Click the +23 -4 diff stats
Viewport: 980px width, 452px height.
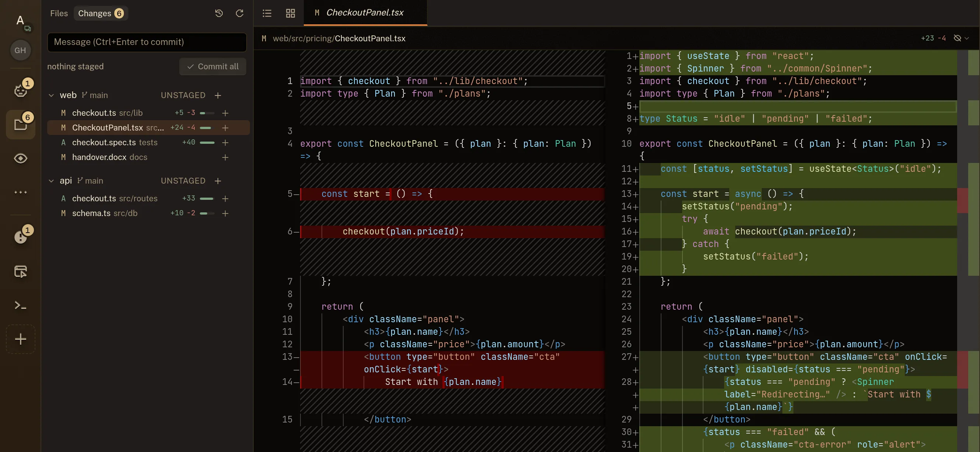coord(933,38)
